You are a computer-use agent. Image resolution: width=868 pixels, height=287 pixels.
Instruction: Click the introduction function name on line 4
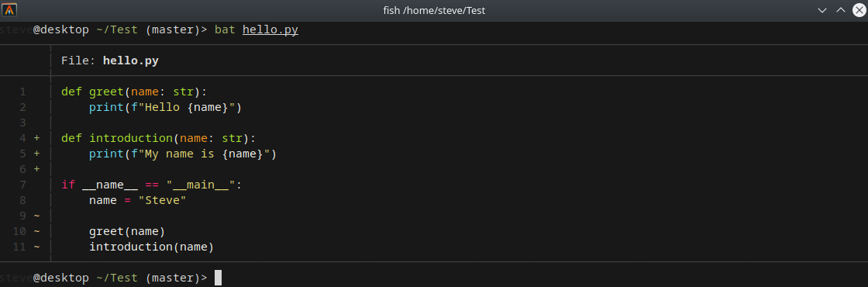coord(131,138)
